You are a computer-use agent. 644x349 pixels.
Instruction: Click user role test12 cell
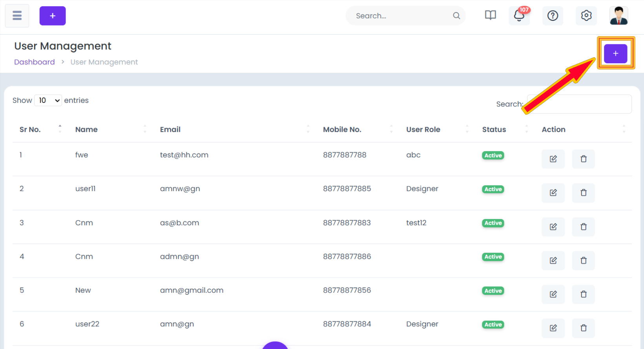416,223
